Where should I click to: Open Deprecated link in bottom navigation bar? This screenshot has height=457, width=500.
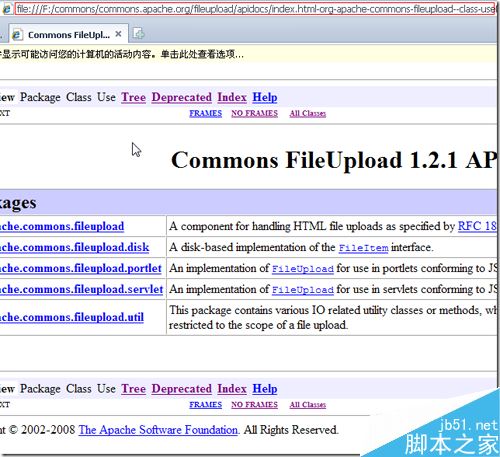click(x=182, y=389)
